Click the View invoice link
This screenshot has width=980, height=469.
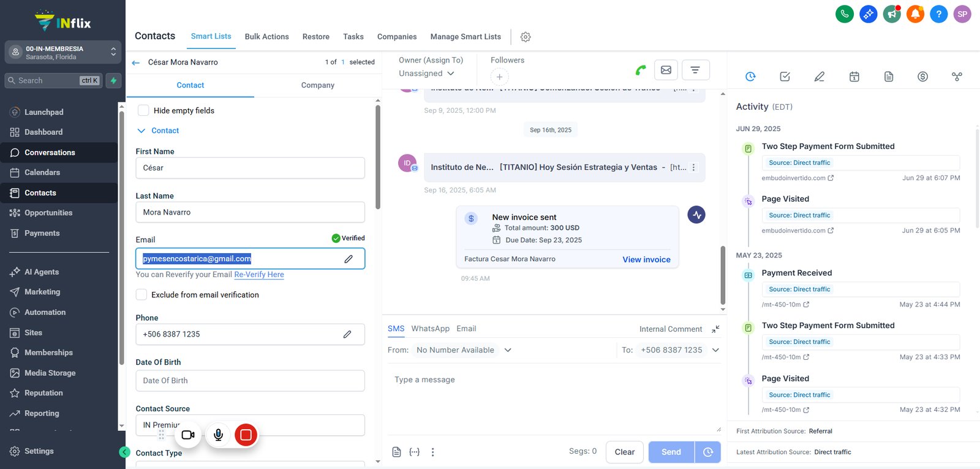pyautogui.click(x=646, y=259)
